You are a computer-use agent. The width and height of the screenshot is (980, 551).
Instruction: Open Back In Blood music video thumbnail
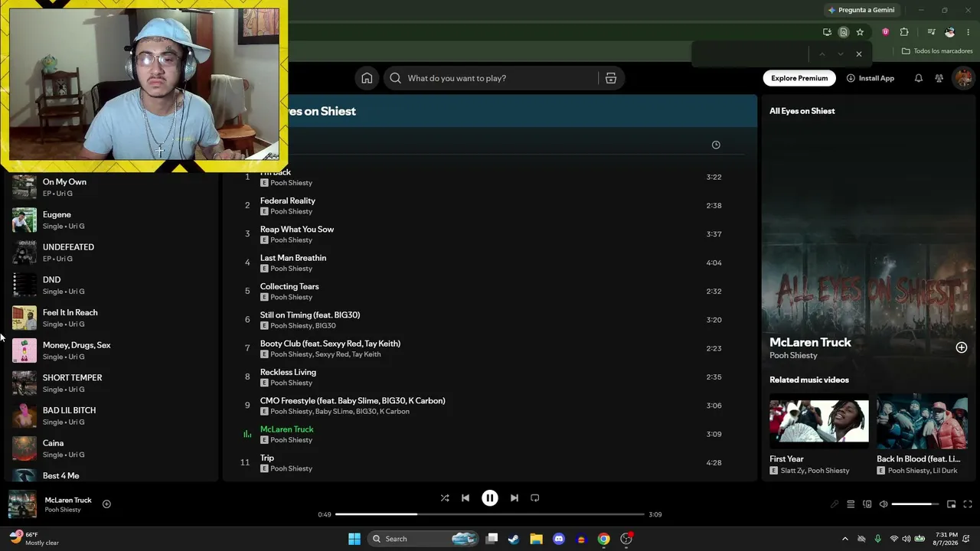[922, 421]
